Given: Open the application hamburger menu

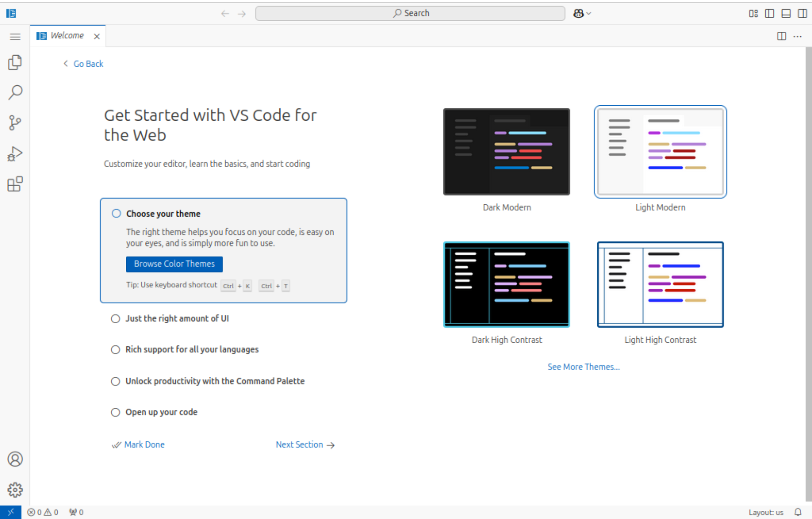Looking at the screenshot, I should [15, 37].
